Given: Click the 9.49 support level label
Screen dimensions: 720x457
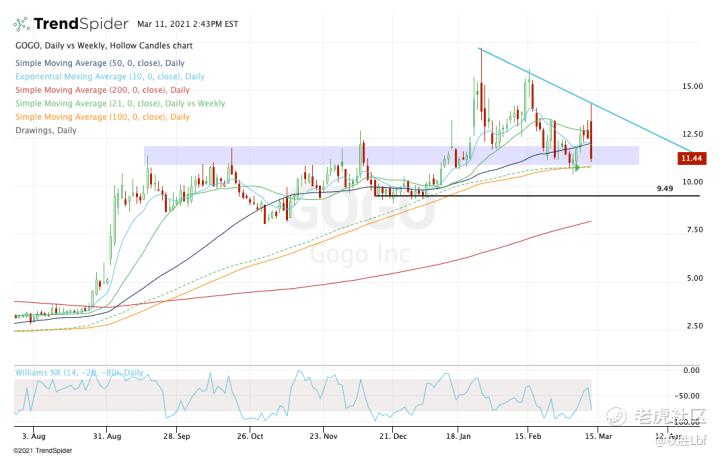Looking at the screenshot, I should pos(664,188).
